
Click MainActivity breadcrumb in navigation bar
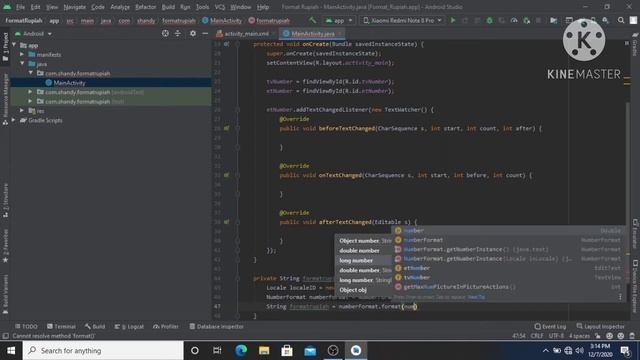pos(222,20)
